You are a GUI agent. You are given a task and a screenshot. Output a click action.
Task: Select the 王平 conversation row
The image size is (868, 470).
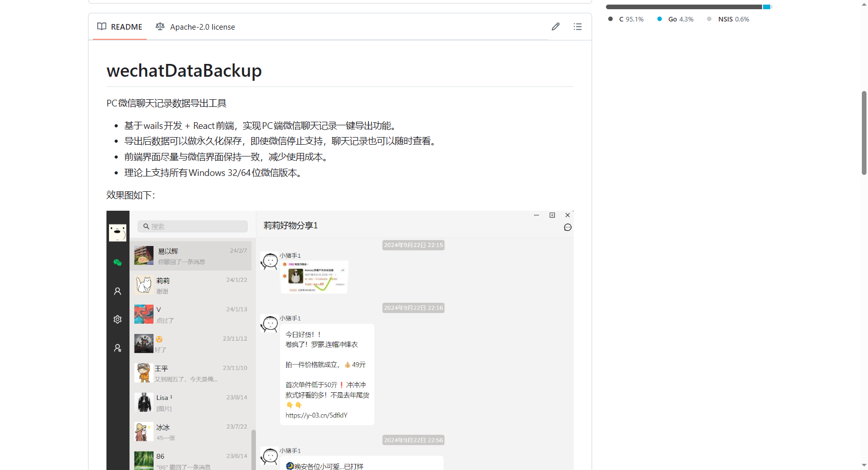pyautogui.click(x=190, y=373)
